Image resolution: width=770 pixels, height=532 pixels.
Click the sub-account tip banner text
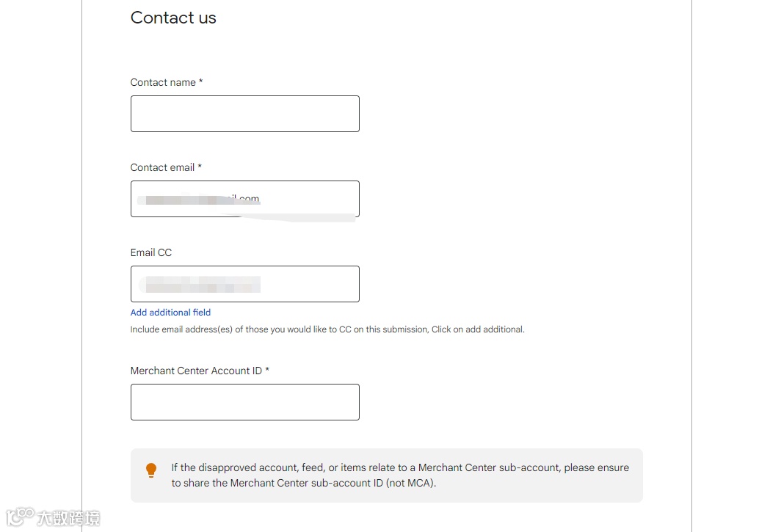399,475
